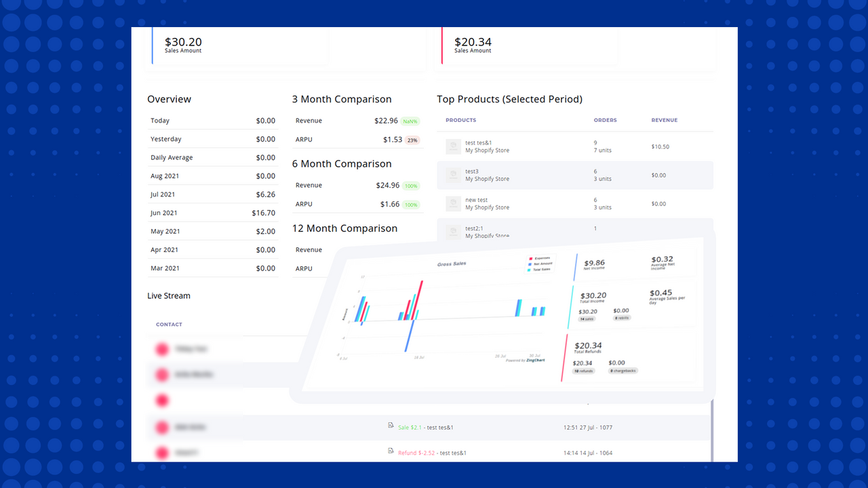Click the test3 product thumbnail icon
868x488 pixels.
click(x=453, y=174)
